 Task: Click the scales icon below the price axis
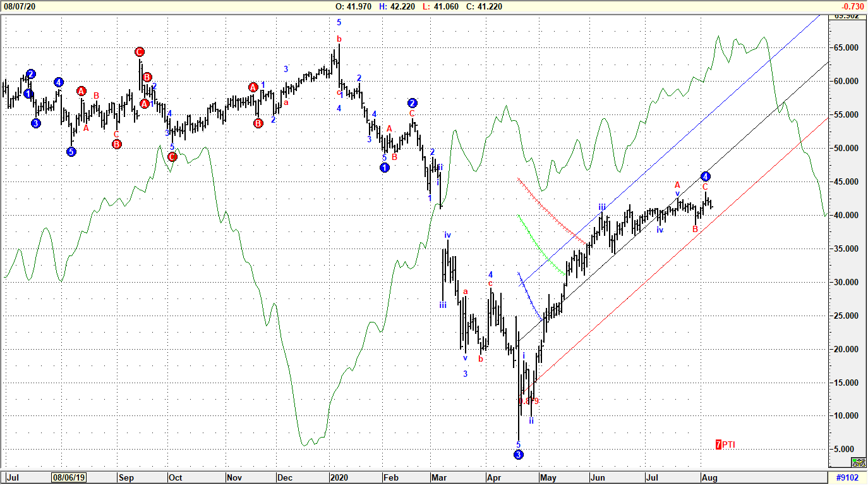click(x=858, y=463)
